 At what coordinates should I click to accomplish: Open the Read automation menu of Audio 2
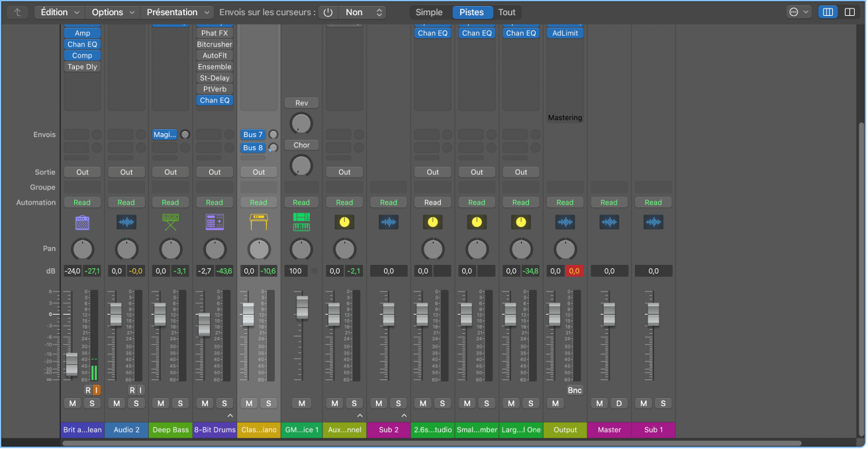(126, 203)
